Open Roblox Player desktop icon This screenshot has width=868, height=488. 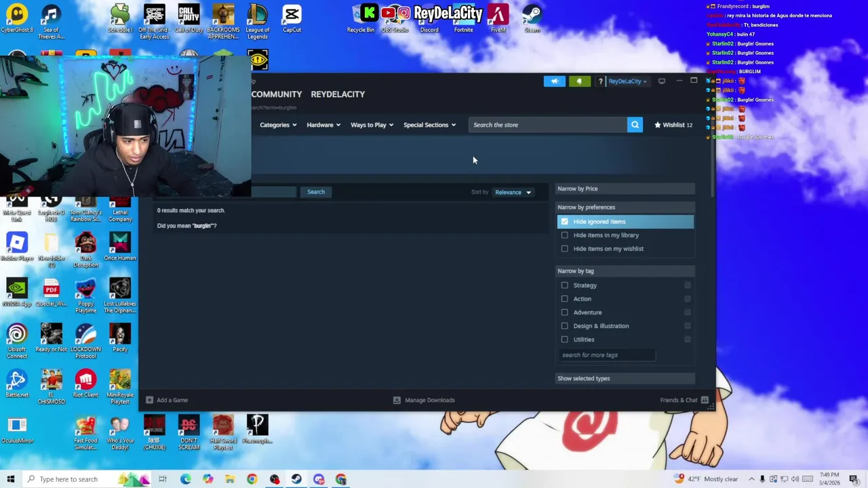(17, 247)
